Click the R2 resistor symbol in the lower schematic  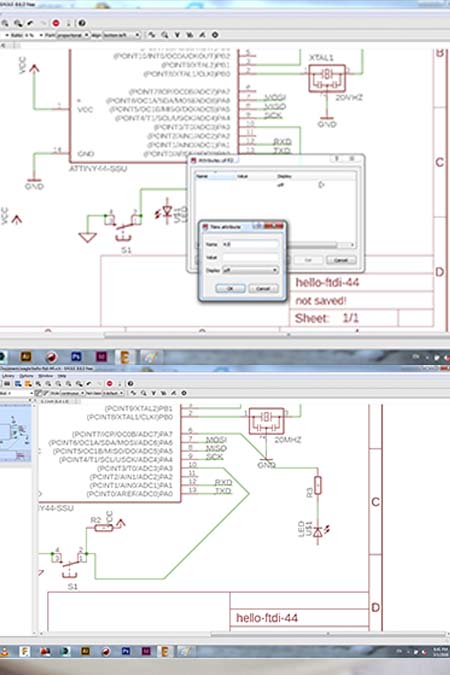click(104, 527)
